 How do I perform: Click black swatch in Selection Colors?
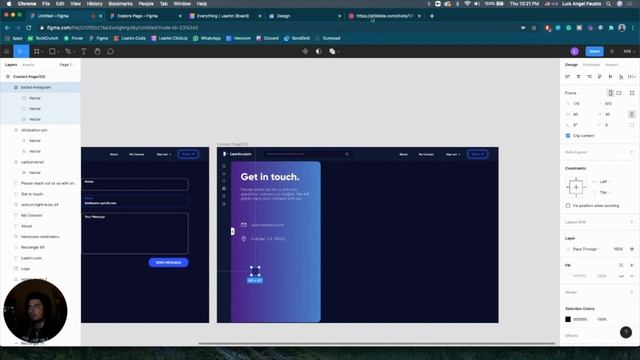568,319
